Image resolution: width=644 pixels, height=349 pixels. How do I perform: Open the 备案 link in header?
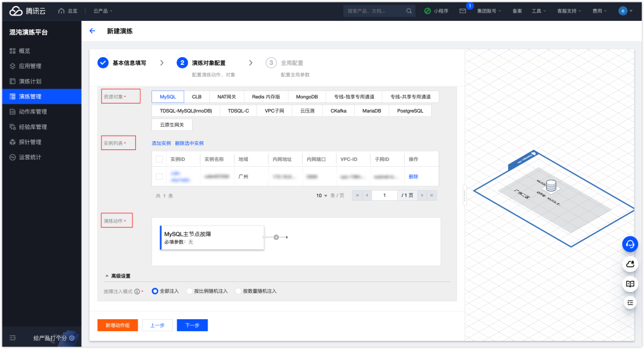pos(517,11)
